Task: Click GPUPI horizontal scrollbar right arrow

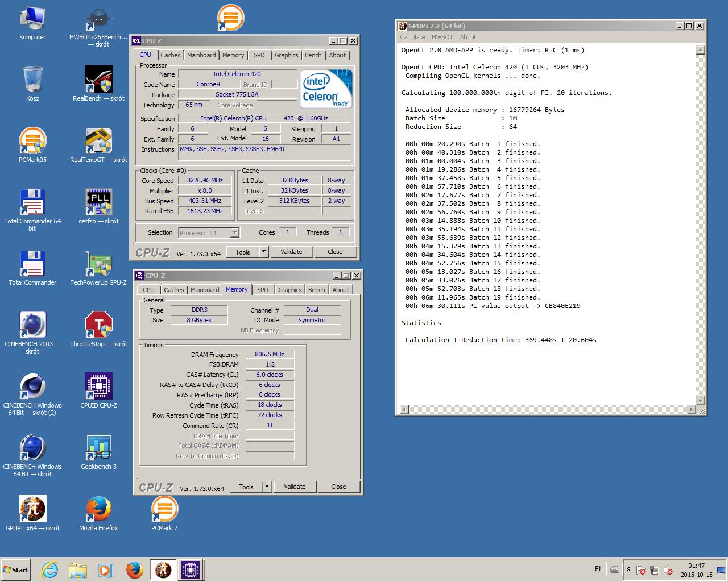Action: pyautogui.click(x=692, y=409)
